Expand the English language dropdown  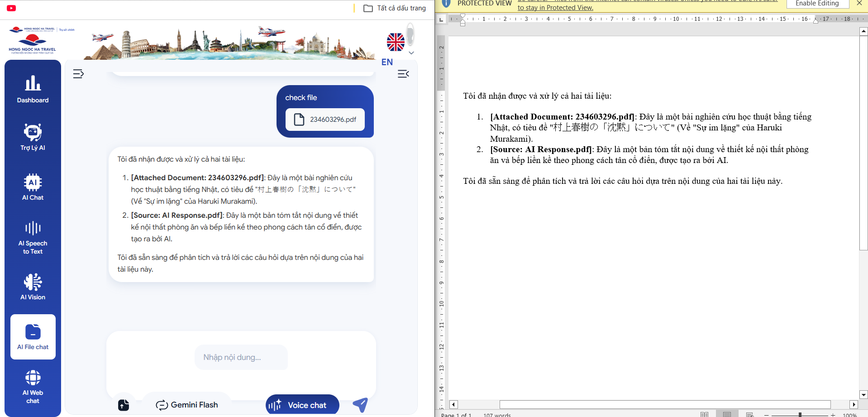coord(411,53)
